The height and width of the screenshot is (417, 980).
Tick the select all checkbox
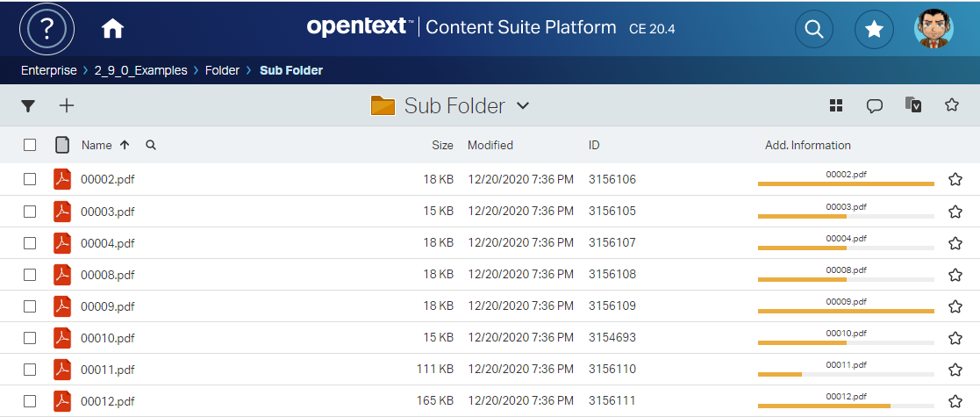coord(30,146)
